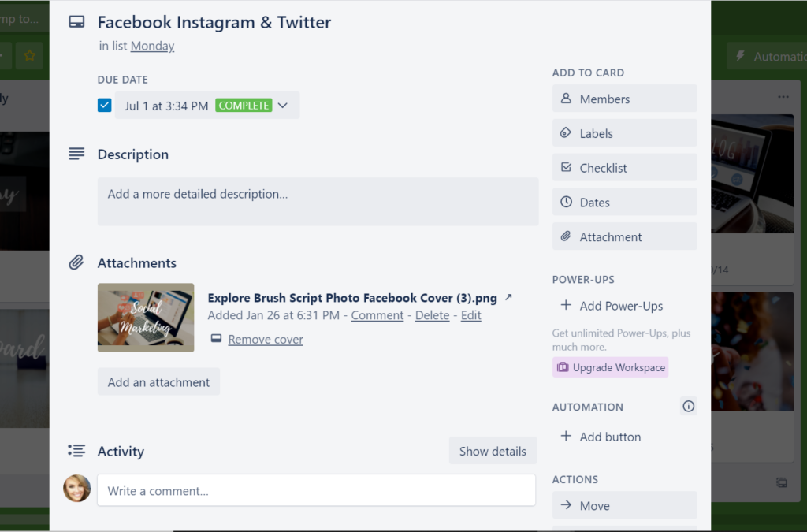
Task: Open Dates clock option
Action: coord(624,203)
